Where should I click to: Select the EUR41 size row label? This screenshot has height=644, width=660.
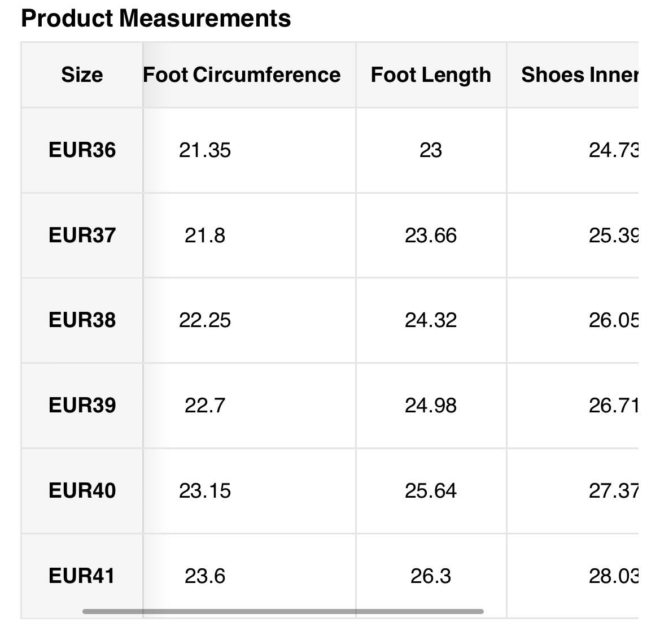click(82, 576)
